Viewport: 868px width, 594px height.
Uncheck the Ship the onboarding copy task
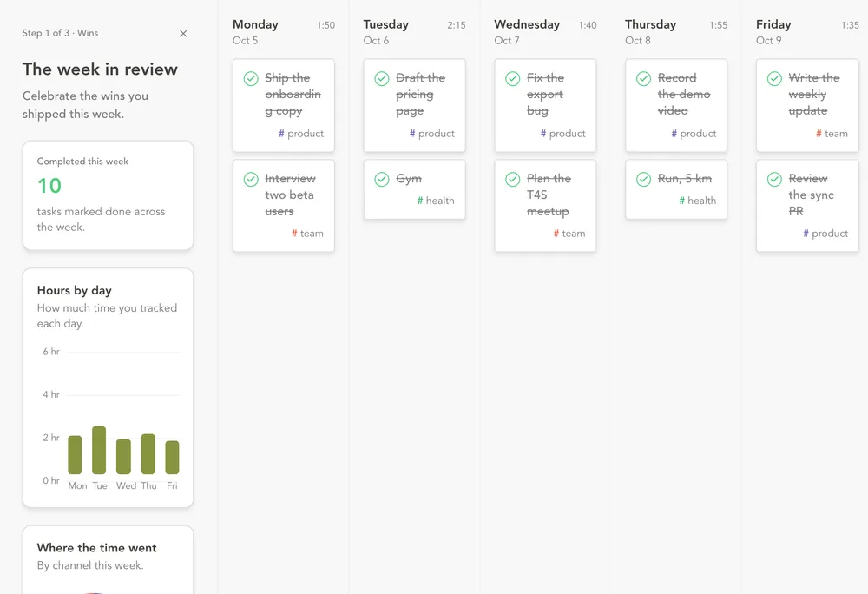[x=251, y=79]
